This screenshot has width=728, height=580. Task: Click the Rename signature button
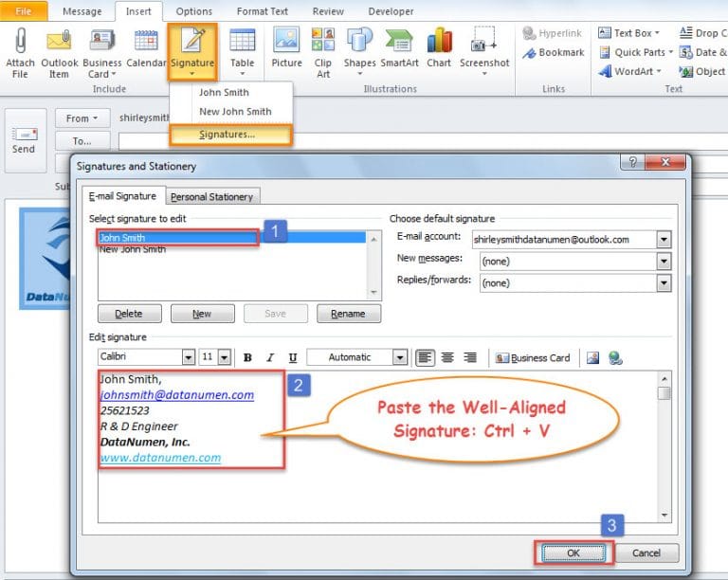(349, 314)
